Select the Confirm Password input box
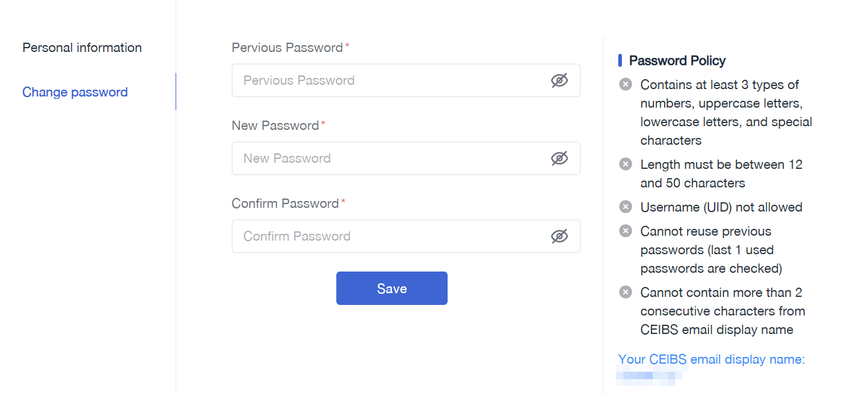868x394 pixels. [x=406, y=236]
